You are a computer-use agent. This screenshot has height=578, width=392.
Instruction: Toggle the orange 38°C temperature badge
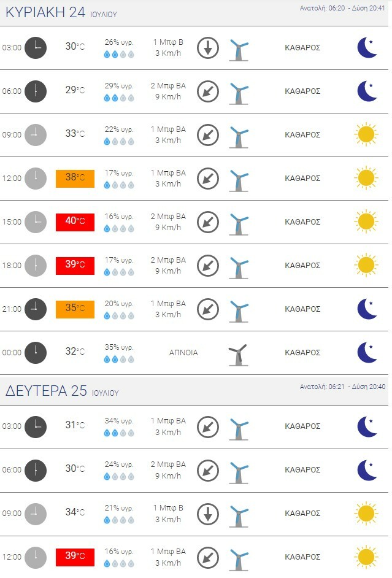coord(75,178)
